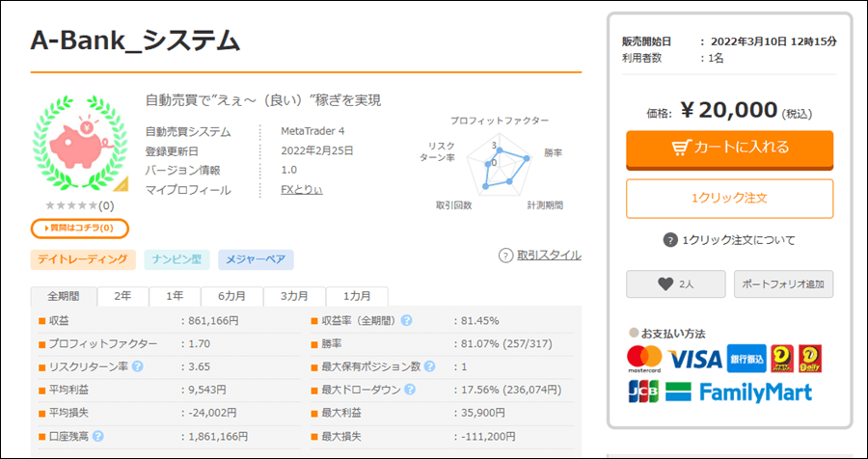Select the 全期間 tab
This screenshot has height=459, width=868.
[64, 296]
